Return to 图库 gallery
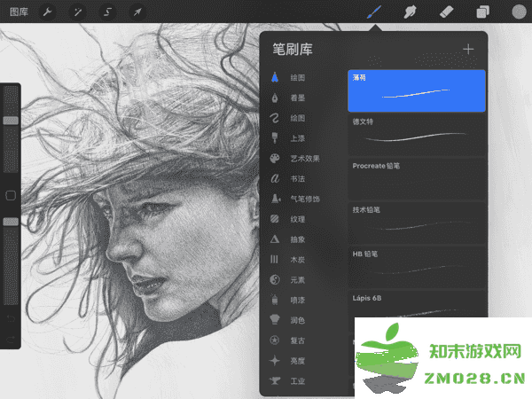The width and height of the screenshot is (532, 399). (x=19, y=12)
